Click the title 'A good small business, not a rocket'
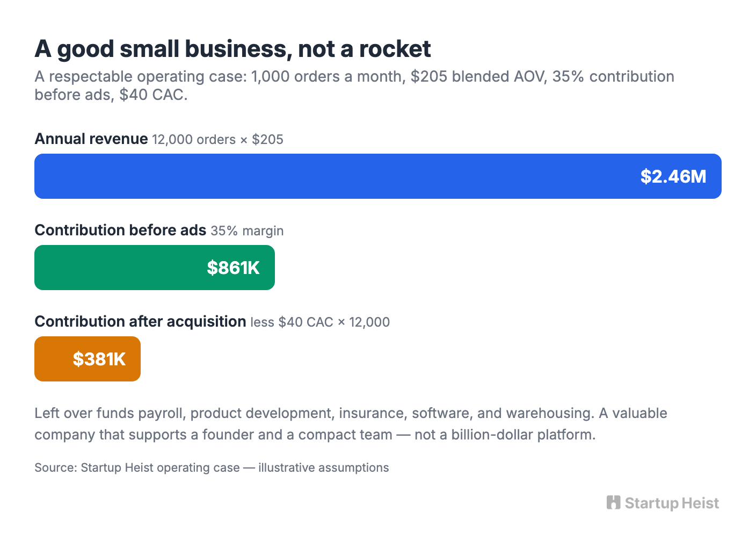The image size is (756, 548). coord(232,49)
